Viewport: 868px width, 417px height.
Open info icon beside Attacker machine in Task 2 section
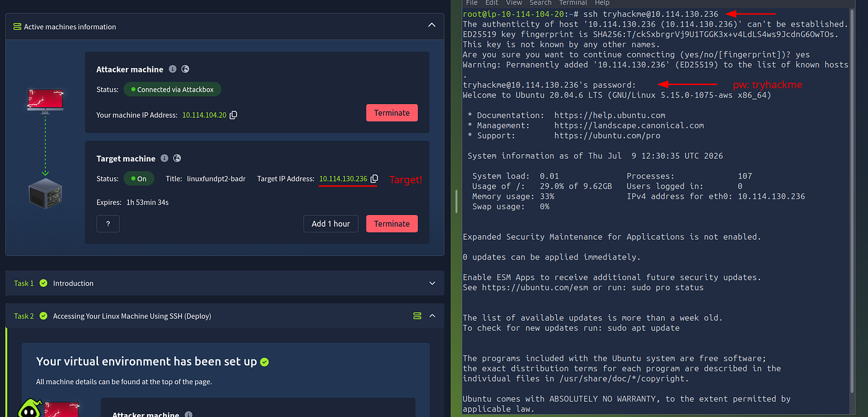188,415
